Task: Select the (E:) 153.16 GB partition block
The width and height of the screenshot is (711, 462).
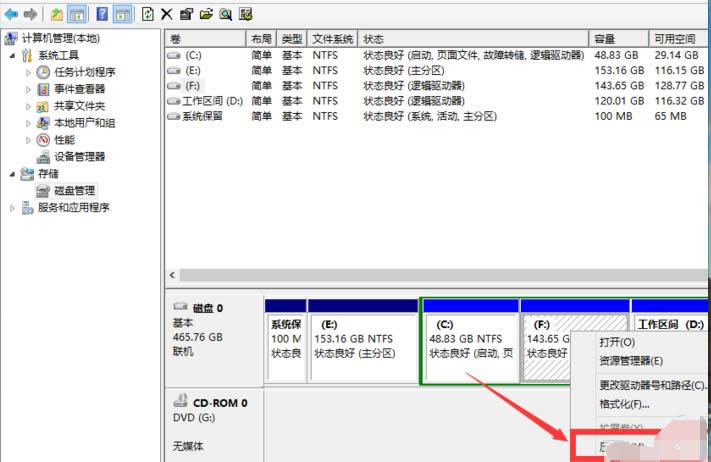Action: (362, 339)
